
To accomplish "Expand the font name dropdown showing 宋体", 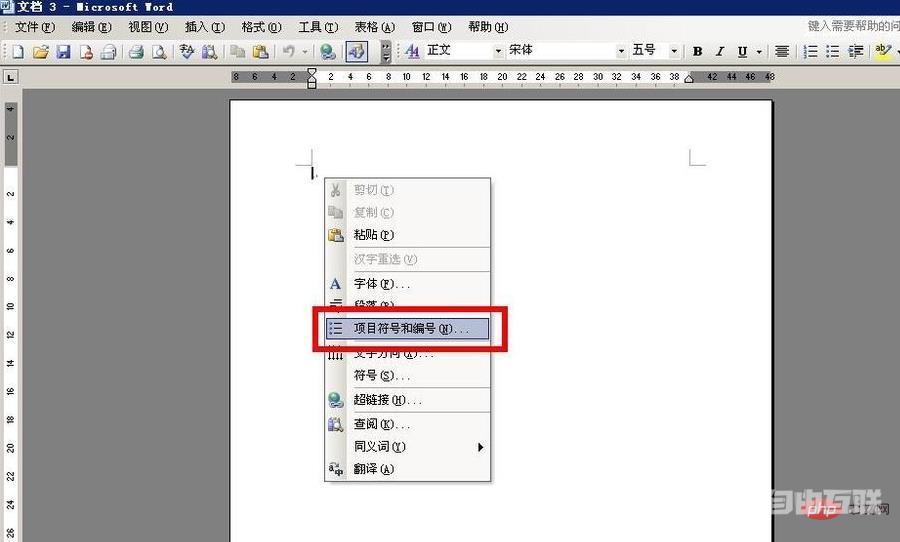I will tap(621, 51).
